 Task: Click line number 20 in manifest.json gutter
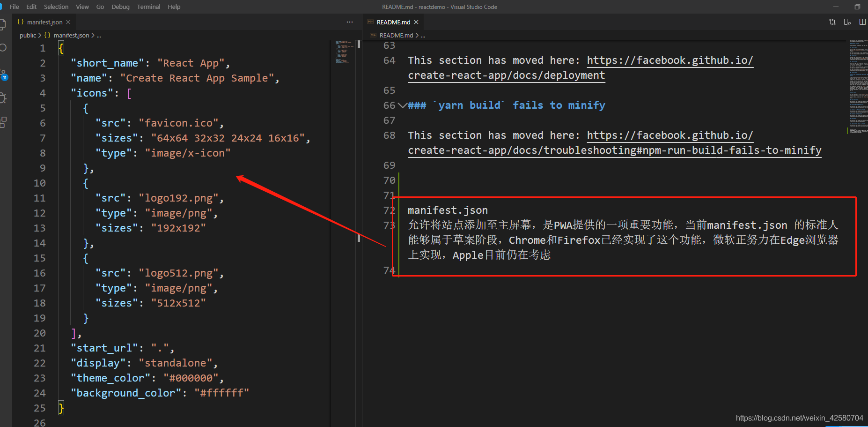[x=40, y=333]
